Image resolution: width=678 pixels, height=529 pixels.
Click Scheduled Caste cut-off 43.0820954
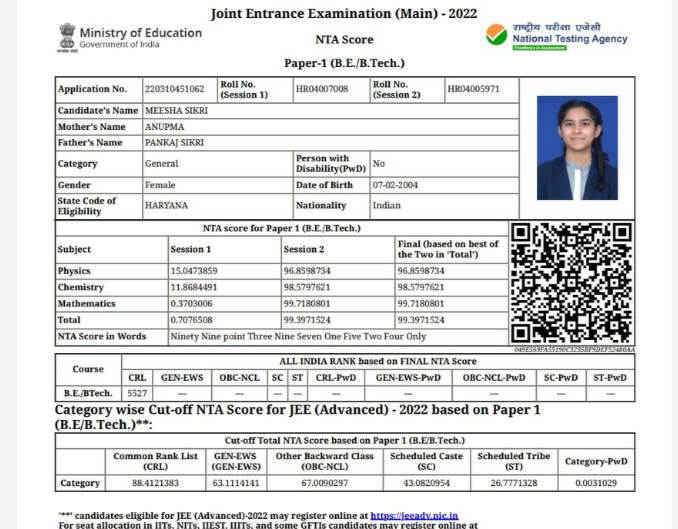426,483
